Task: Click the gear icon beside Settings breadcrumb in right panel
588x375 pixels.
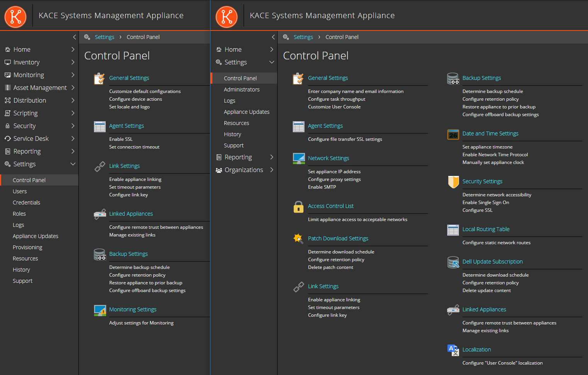Action: tap(286, 37)
